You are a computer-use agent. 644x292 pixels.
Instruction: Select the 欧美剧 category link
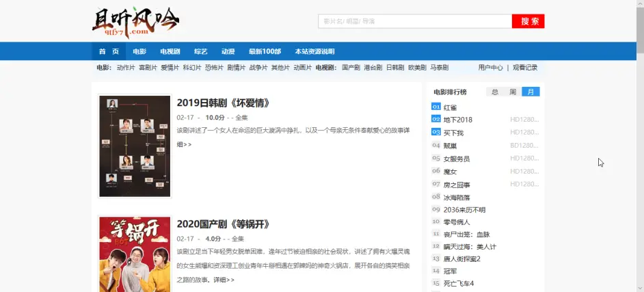click(x=417, y=68)
